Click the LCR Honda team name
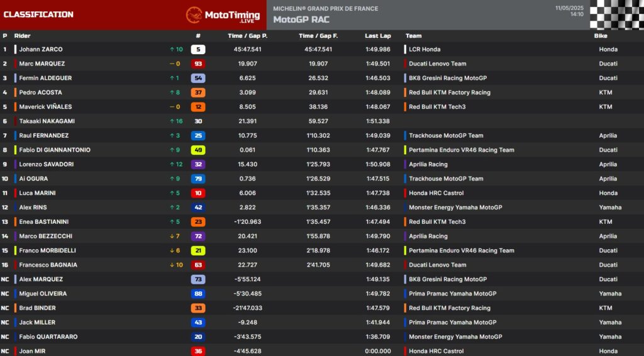This screenshot has width=644, height=356. (x=425, y=49)
